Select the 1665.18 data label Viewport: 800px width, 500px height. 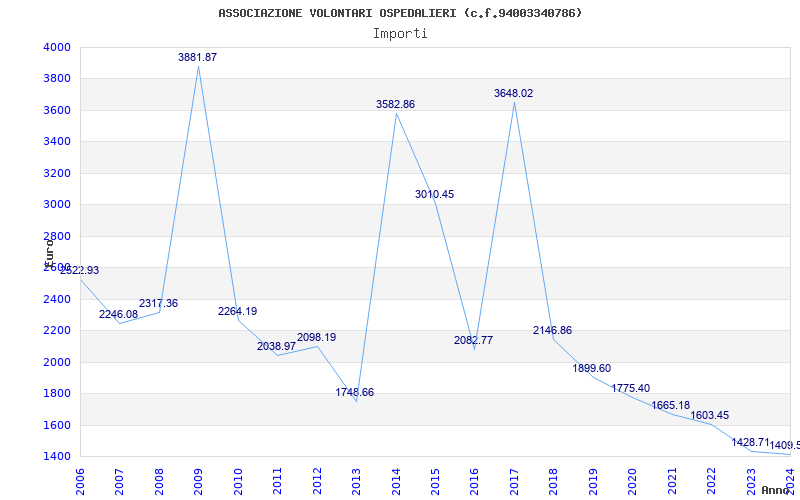click(x=670, y=406)
